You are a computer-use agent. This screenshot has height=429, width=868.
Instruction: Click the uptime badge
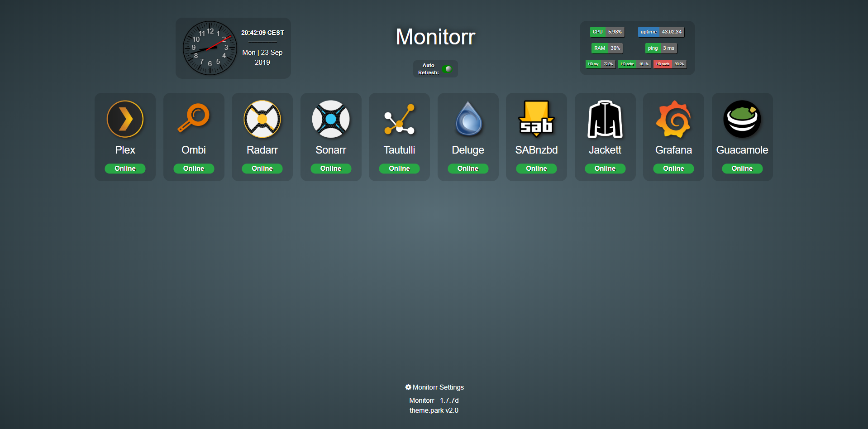[661, 32]
